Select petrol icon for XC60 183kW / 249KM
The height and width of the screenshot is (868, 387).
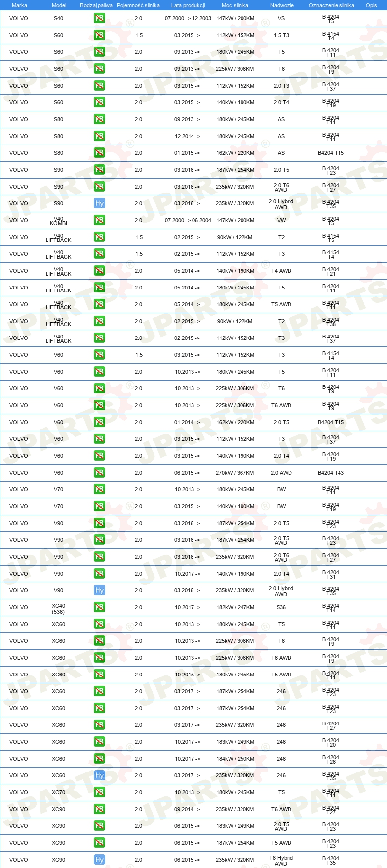pos(99,742)
